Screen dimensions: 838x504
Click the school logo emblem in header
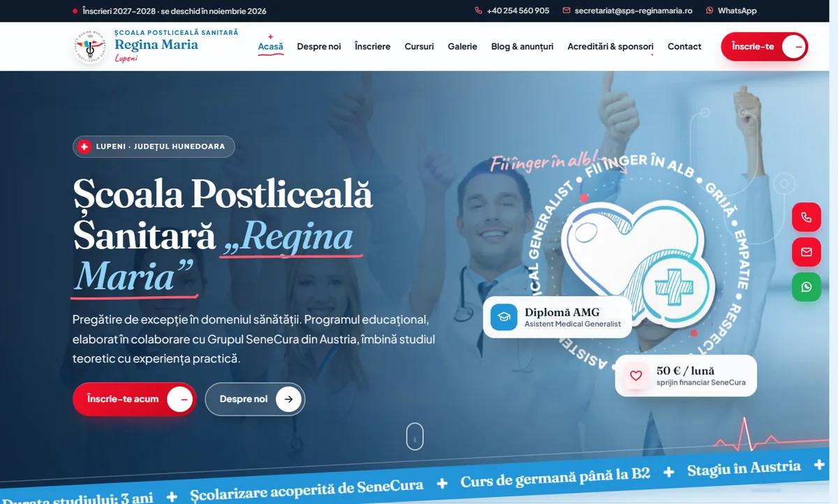pyautogui.click(x=91, y=47)
